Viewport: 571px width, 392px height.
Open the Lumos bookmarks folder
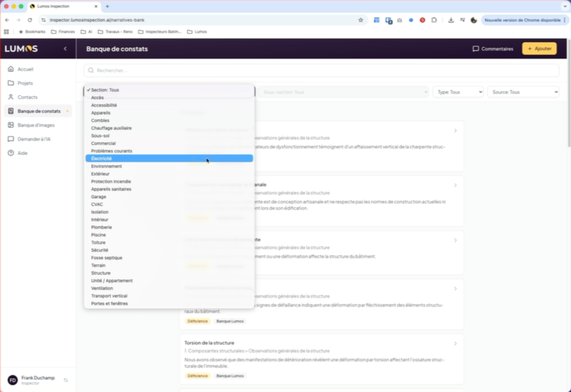[x=197, y=32]
